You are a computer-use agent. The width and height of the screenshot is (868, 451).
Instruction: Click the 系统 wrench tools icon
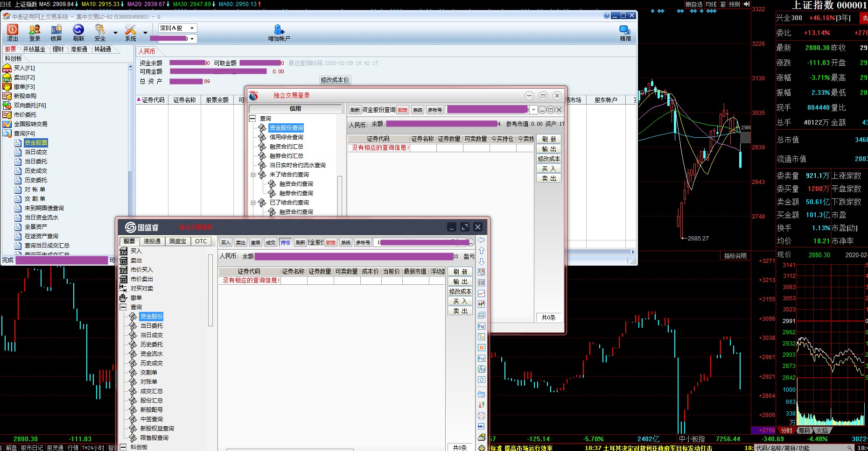131,29
